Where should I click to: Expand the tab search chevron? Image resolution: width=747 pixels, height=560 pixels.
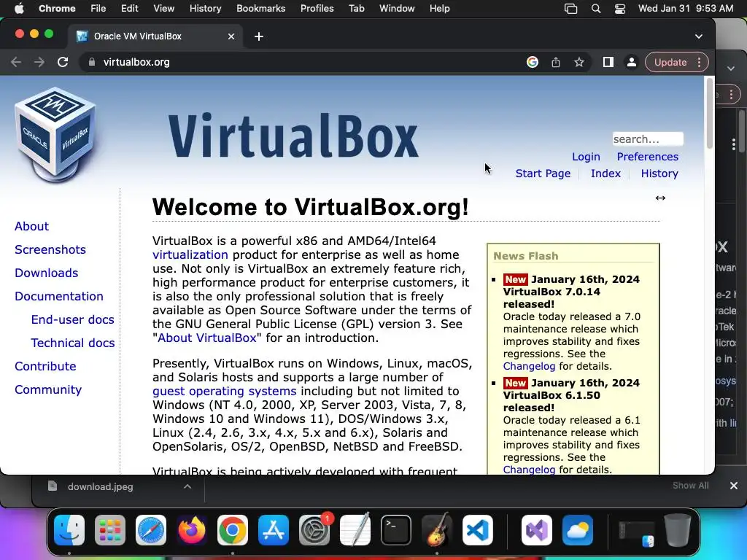(698, 36)
